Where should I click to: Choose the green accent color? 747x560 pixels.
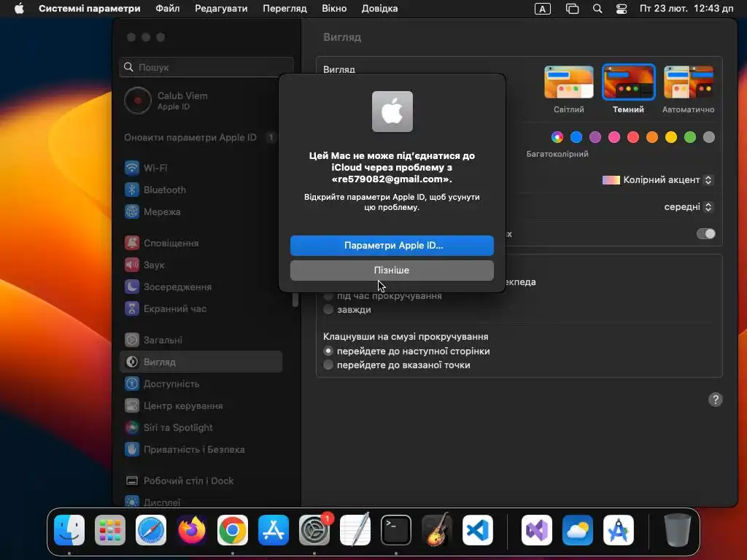pos(690,137)
